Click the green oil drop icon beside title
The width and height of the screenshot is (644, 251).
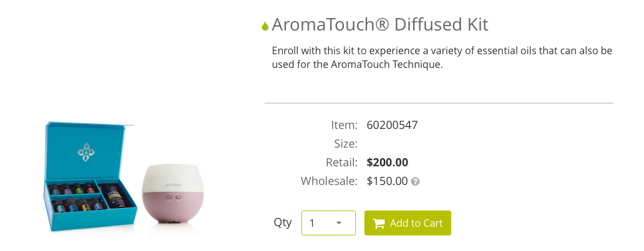click(x=265, y=26)
